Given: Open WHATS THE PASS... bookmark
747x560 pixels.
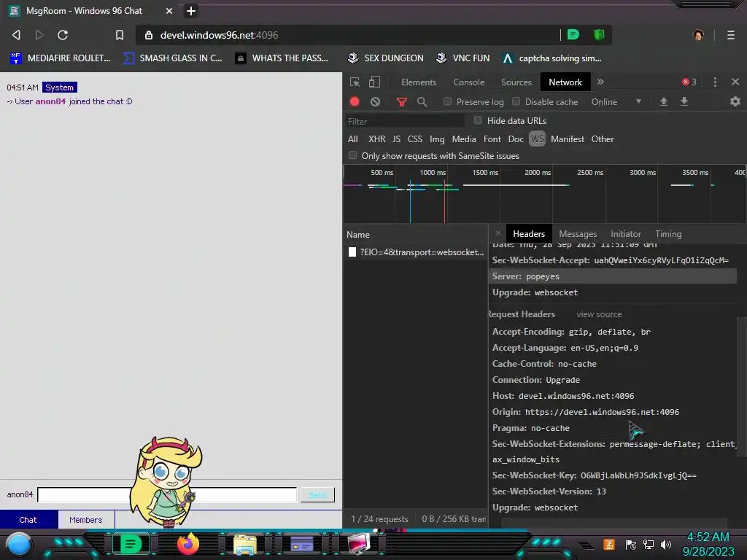Looking at the screenshot, I should point(282,58).
